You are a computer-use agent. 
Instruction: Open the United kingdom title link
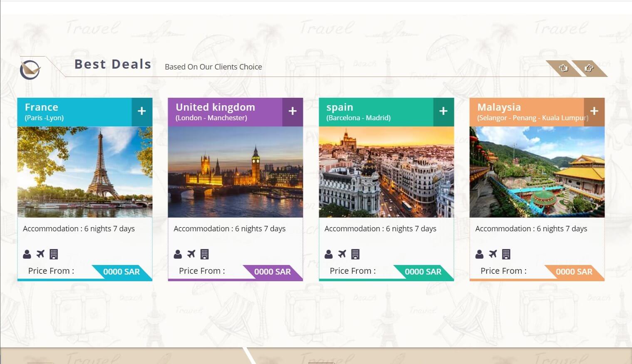point(215,107)
